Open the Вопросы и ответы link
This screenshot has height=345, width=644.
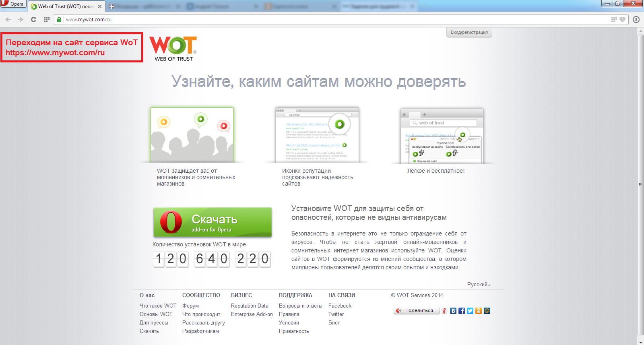(301, 306)
